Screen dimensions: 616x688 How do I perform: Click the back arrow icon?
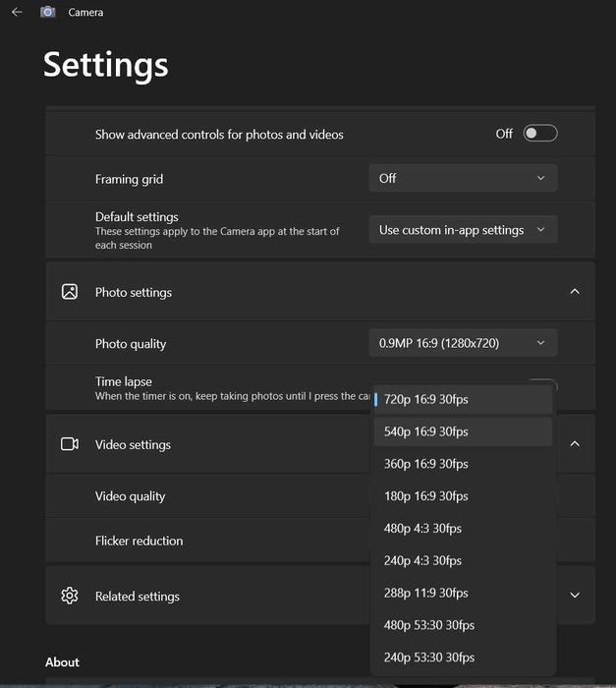[17, 12]
